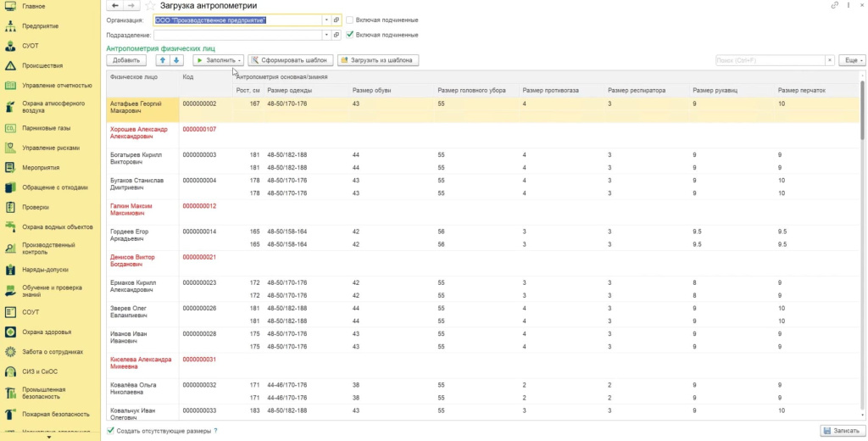Expand the Организация dropdown list
This screenshot has width=868, height=441.
(326, 20)
